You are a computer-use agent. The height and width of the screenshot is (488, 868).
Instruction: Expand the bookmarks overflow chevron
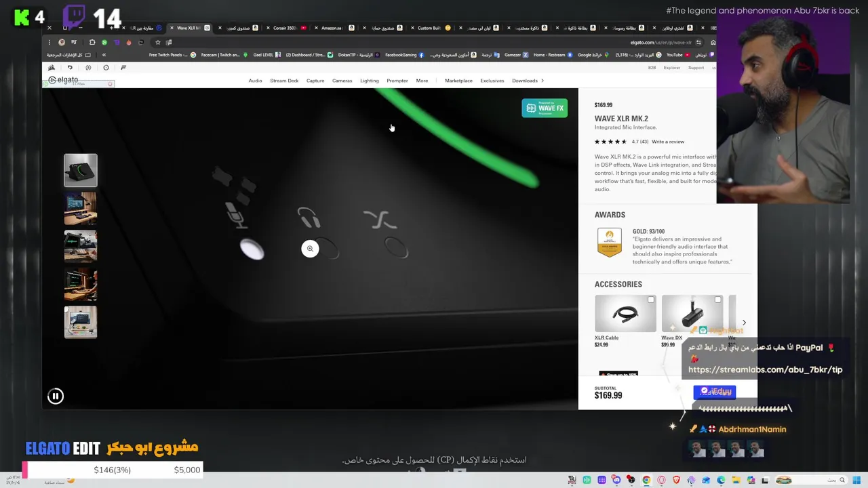[x=104, y=55]
